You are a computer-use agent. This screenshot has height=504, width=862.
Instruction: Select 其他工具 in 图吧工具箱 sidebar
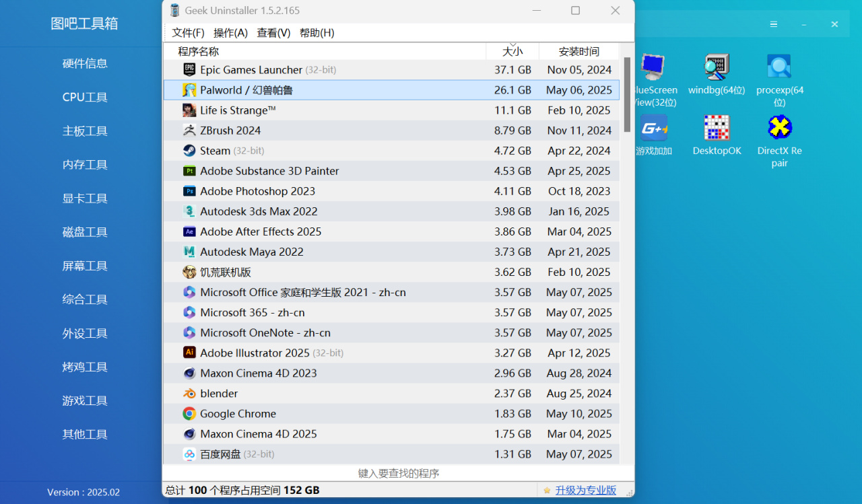click(85, 434)
